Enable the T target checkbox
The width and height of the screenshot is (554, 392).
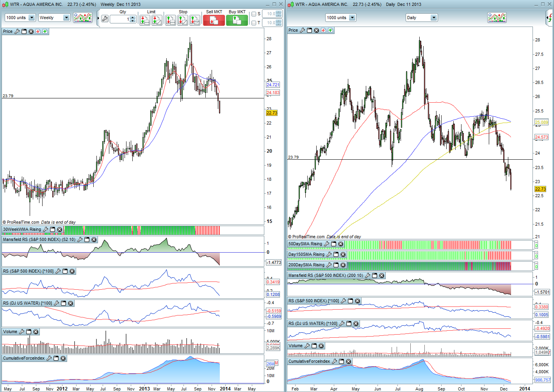pyautogui.click(x=254, y=23)
